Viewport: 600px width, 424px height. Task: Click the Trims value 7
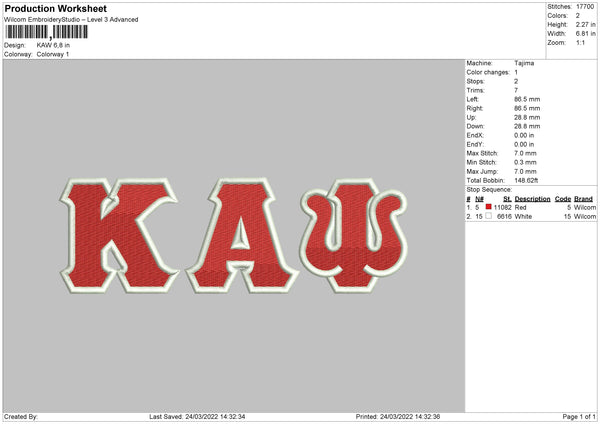coord(516,90)
